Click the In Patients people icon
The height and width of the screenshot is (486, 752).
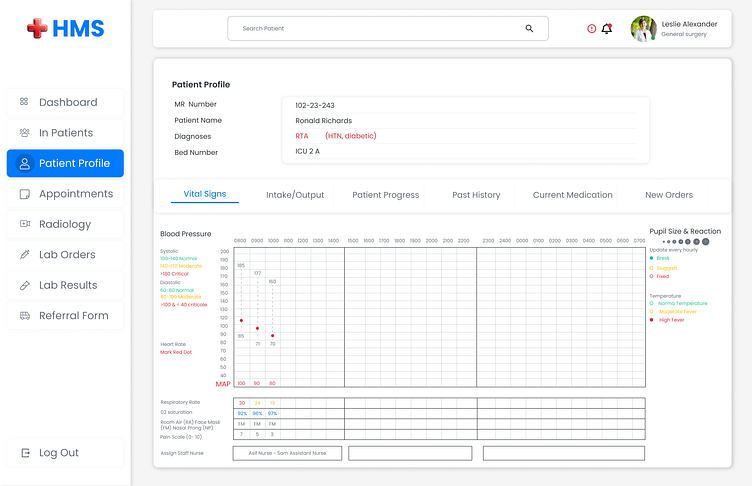[24, 132]
